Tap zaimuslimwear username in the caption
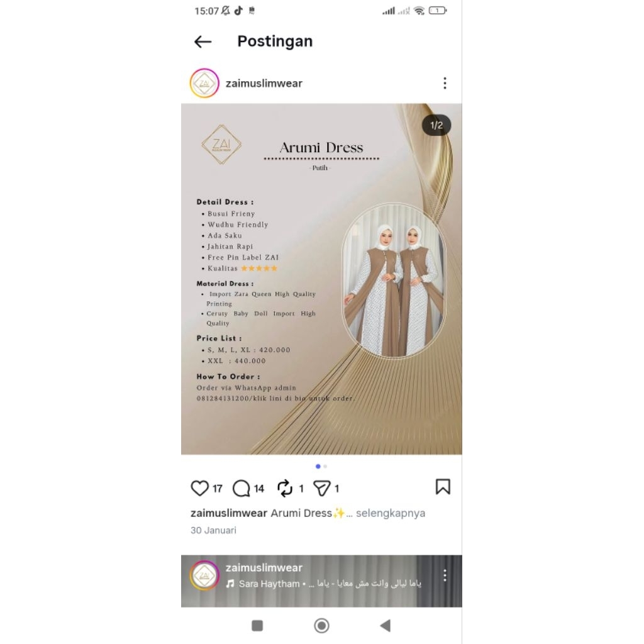 click(x=229, y=513)
